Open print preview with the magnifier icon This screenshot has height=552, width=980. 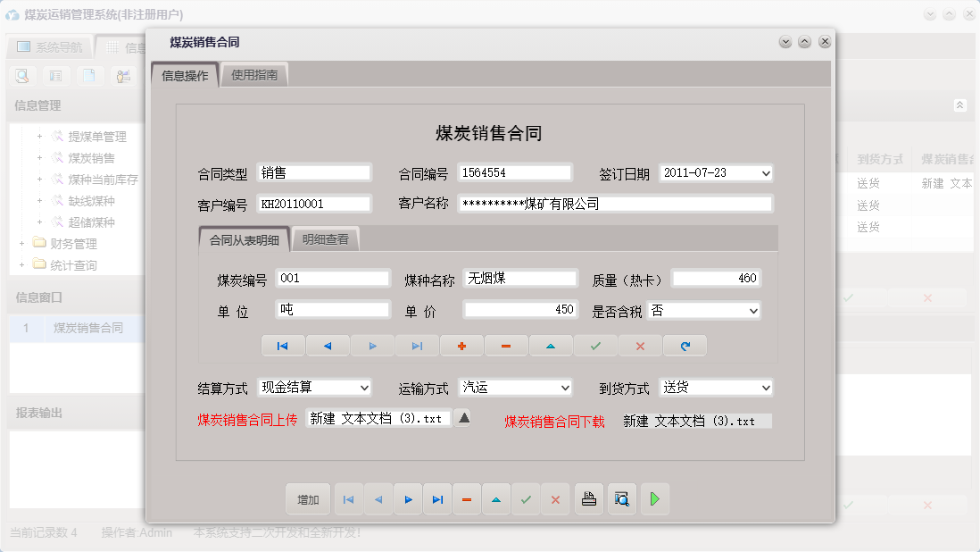point(622,499)
